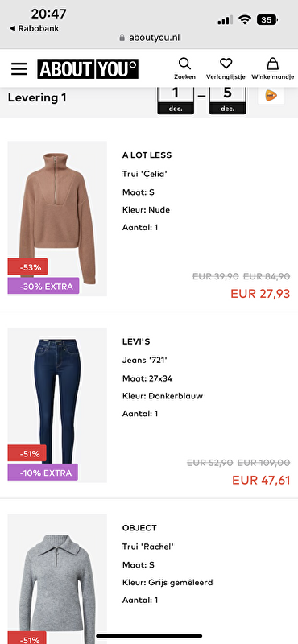Click the LEVI'S brand name

(x=137, y=341)
